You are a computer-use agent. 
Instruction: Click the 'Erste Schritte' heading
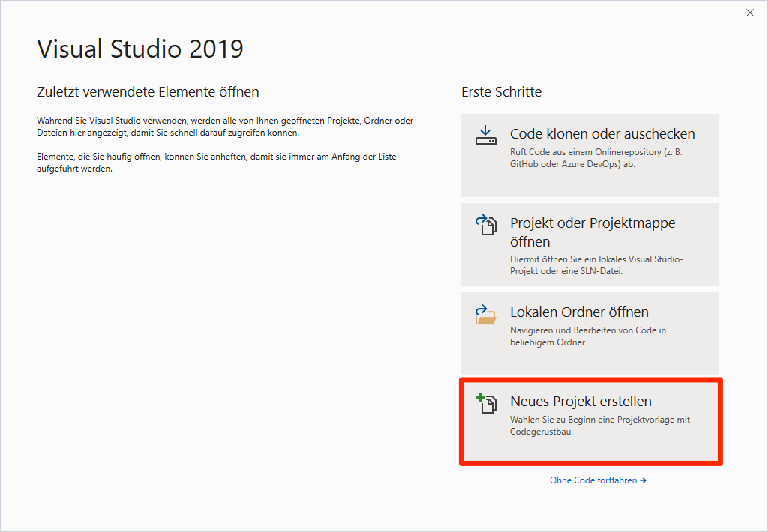[x=502, y=92]
